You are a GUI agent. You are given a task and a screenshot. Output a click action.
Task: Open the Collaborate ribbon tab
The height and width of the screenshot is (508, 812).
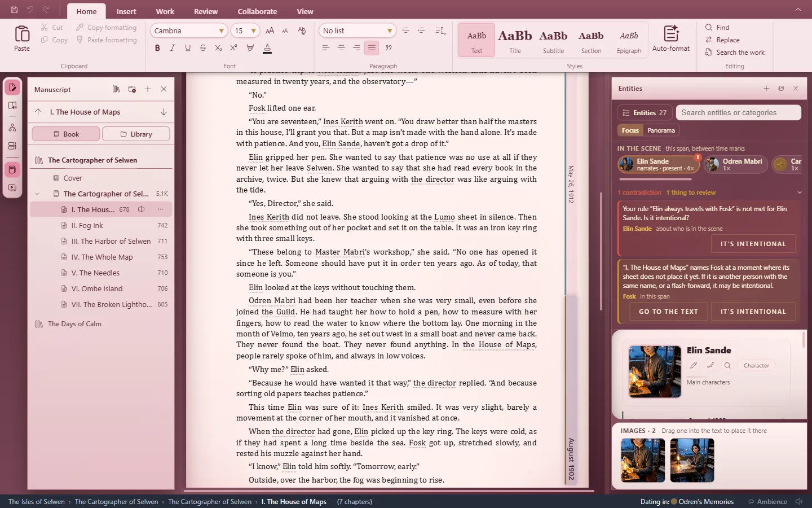(257, 11)
